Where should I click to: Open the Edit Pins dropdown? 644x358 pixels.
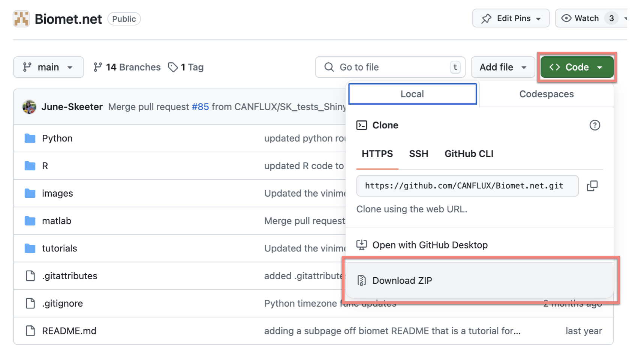[x=511, y=18]
